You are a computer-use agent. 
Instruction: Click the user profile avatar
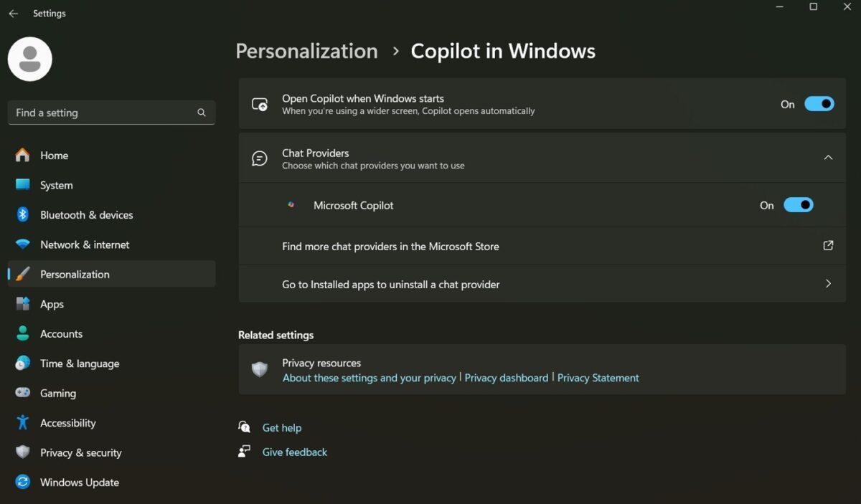click(x=29, y=59)
